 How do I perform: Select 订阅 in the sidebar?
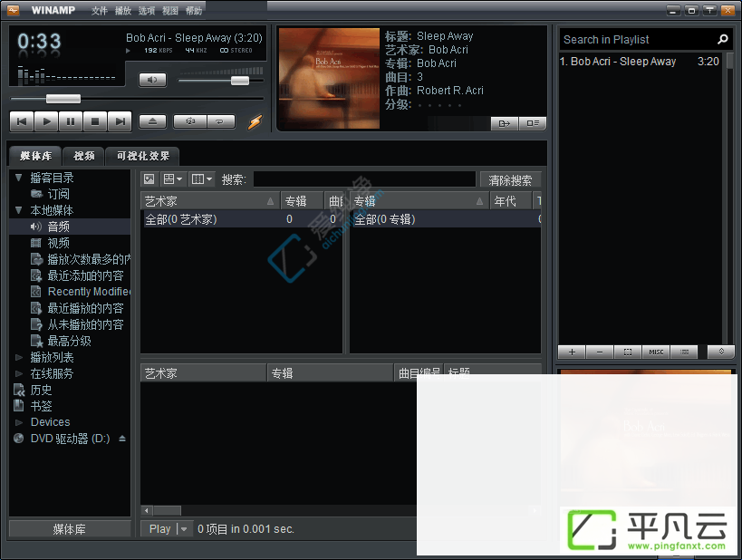(58, 194)
